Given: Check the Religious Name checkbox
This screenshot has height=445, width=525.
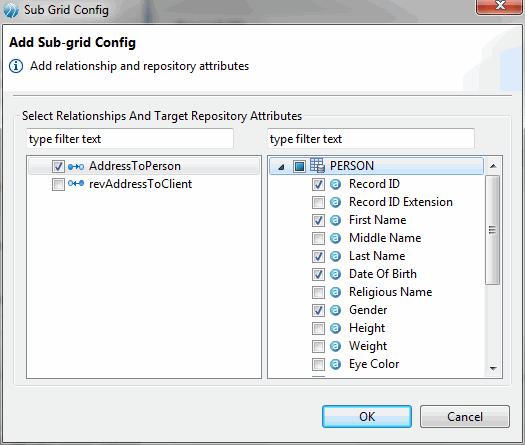Looking at the screenshot, I should [318, 292].
